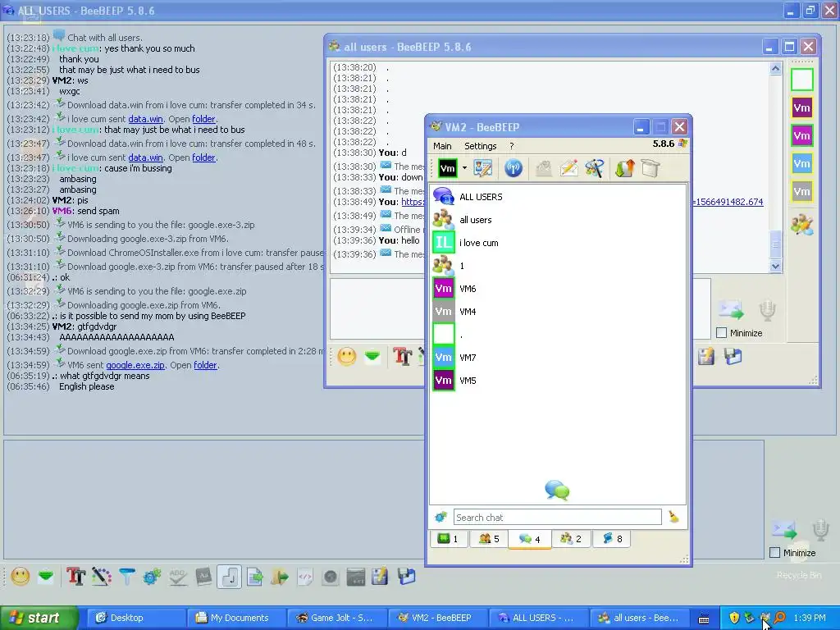Toggle the Enter key return icon

[x=230, y=577]
